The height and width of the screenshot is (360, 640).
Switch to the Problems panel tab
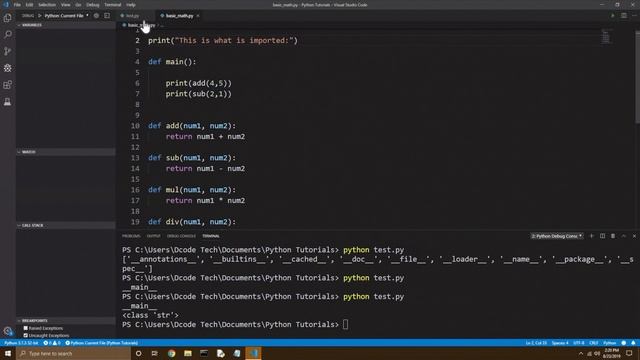point(131,236)
